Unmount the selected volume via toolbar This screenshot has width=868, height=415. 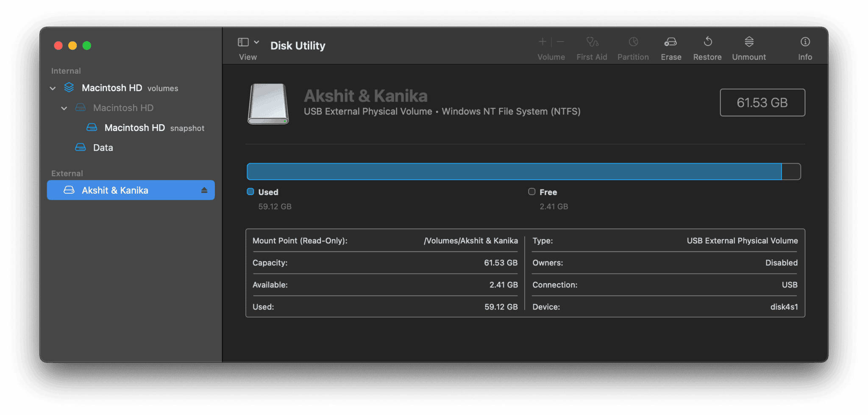pyautogui.click(x=749, y=42)
